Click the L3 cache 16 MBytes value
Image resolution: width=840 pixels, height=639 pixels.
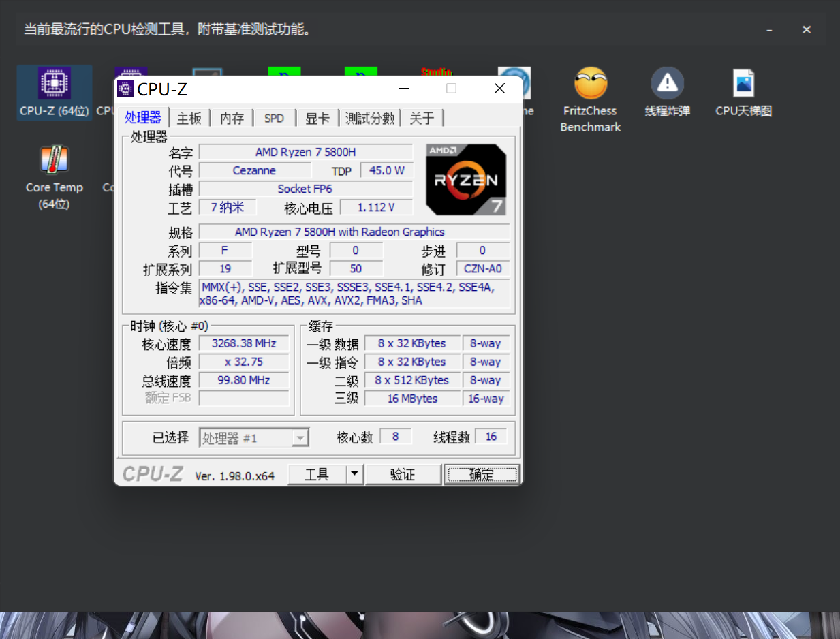[x=412, y=399]
